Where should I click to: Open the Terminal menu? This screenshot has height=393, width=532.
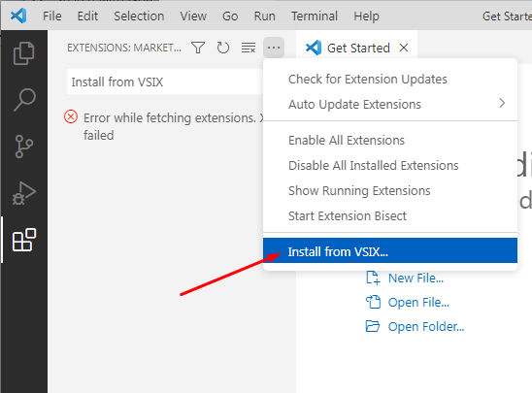(315, 16)
